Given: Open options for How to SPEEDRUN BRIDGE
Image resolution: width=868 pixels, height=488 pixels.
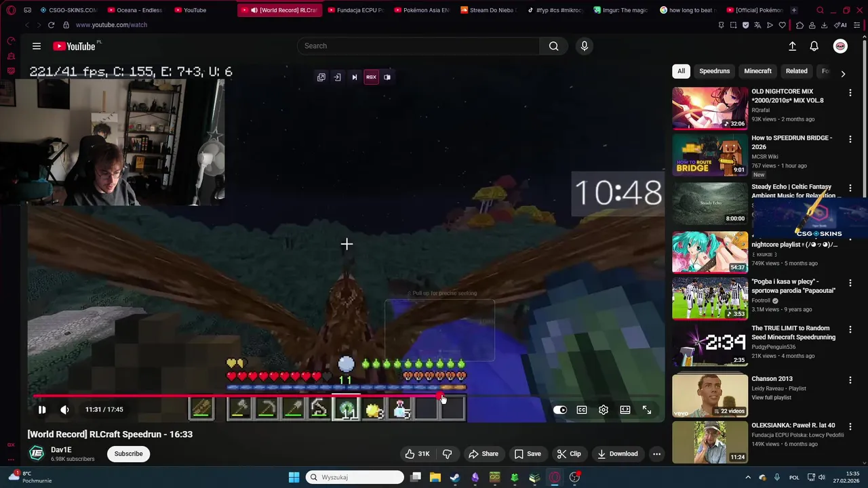Looking at the screenshot, I should 850,139.
